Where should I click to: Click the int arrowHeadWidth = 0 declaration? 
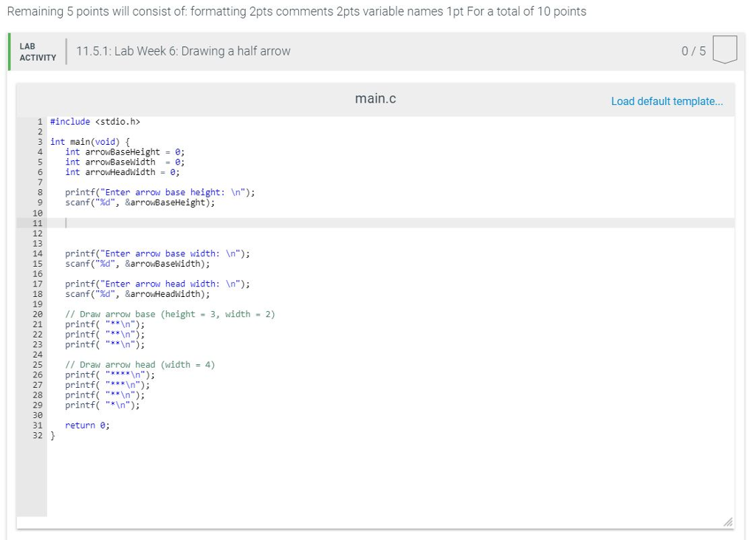(122, 172)
